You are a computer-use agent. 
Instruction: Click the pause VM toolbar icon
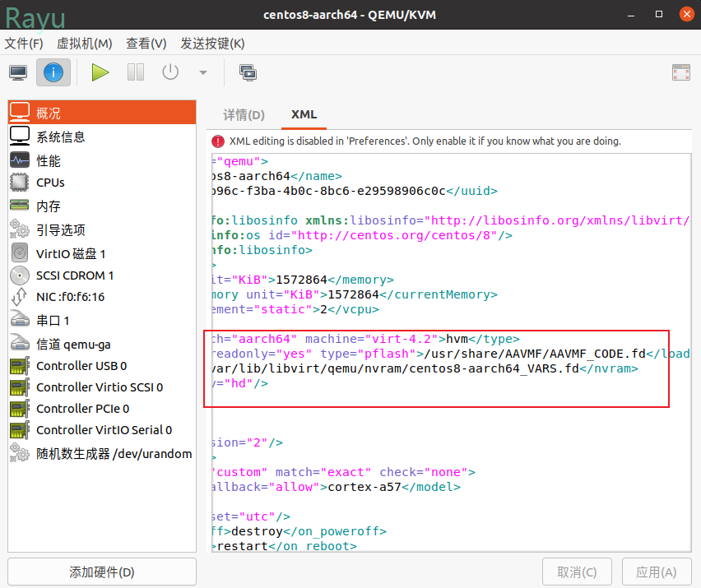pyautogui.click(x=136, y=72)
